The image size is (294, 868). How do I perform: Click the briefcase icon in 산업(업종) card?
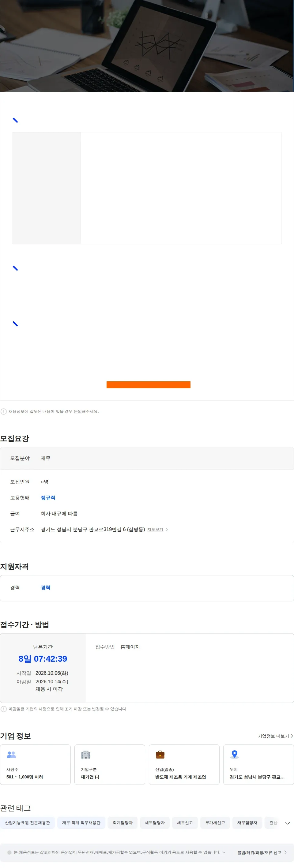(160, 755)
